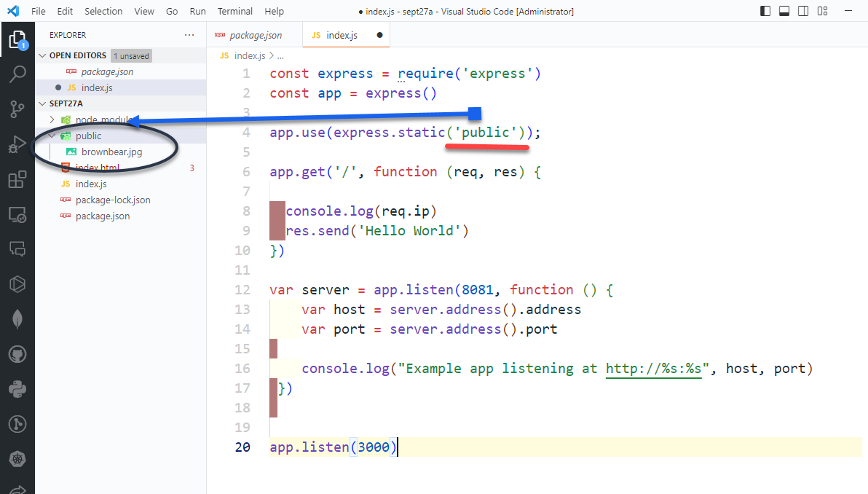This screenshot has width=868, height=494.
Task: Collapse the SEPT27A folder section
Action: (42, 103)
